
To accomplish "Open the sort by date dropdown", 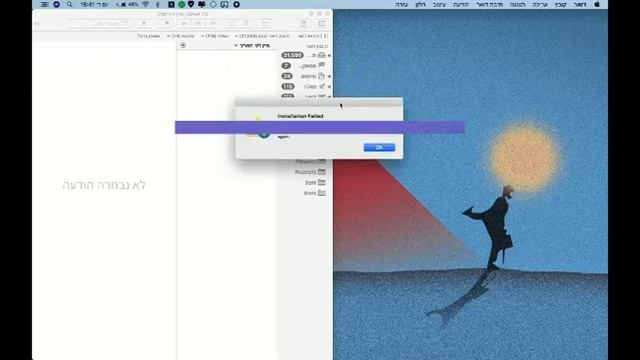I will (252, 46).
